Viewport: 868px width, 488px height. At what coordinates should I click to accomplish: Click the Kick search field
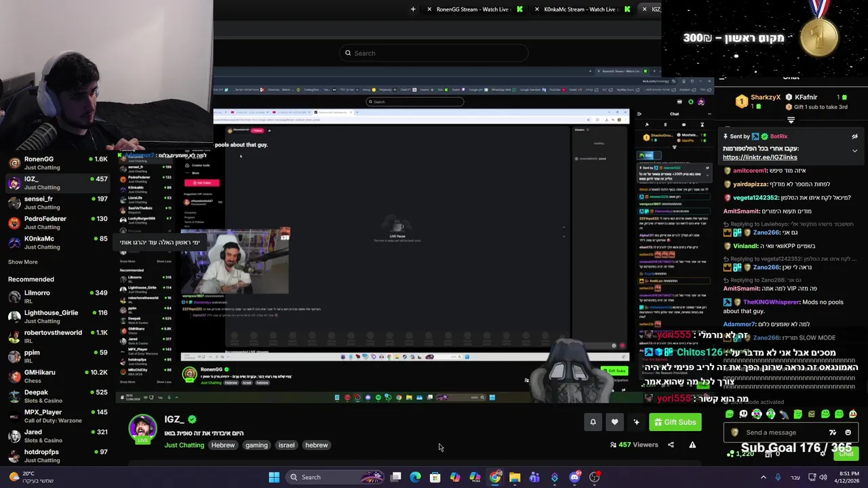434,53
